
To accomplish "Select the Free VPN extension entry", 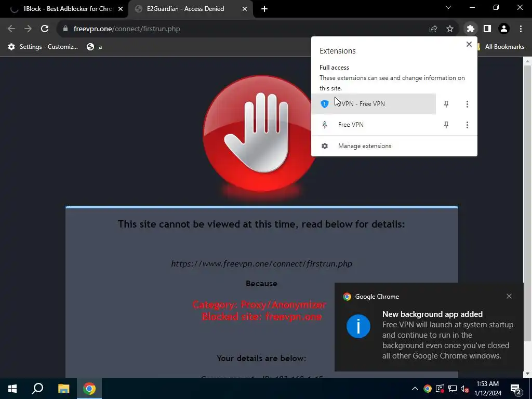I will tap(374, 125).
